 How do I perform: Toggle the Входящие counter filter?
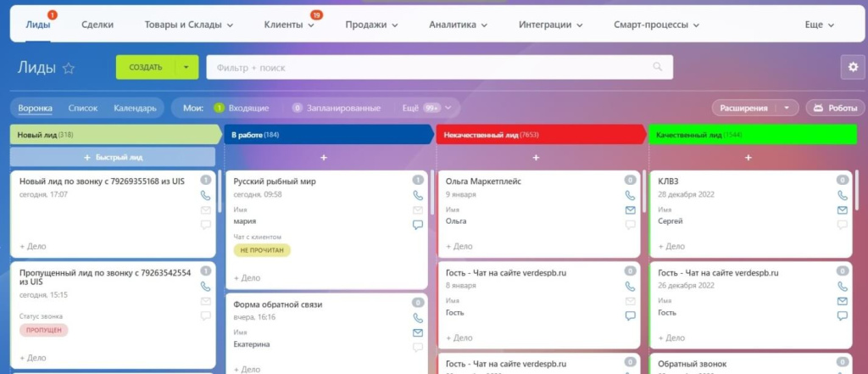click(241, 109)
